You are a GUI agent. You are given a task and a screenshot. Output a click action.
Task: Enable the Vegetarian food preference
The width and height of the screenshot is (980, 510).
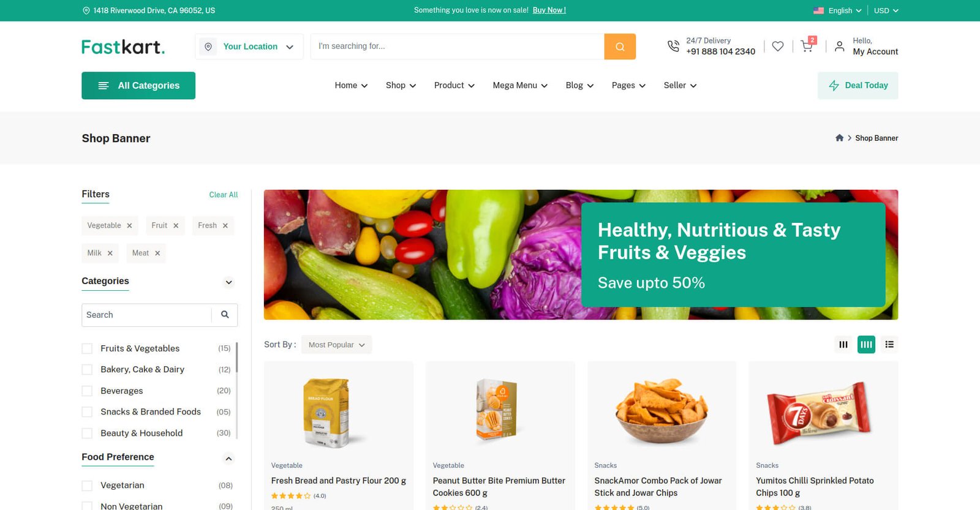[x=87, y=486]
